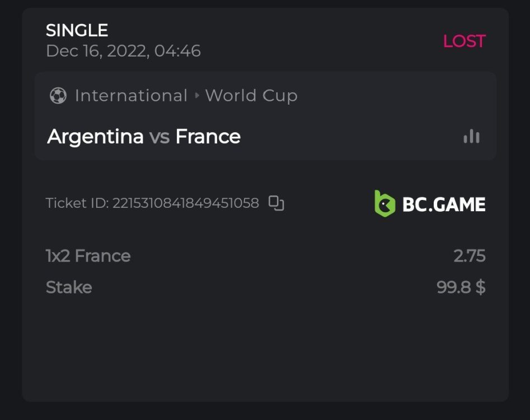Open match statistics bar chart icon
Image resolution: width=530 pixels, height=420 pixels.
click(x=471, y=136)
